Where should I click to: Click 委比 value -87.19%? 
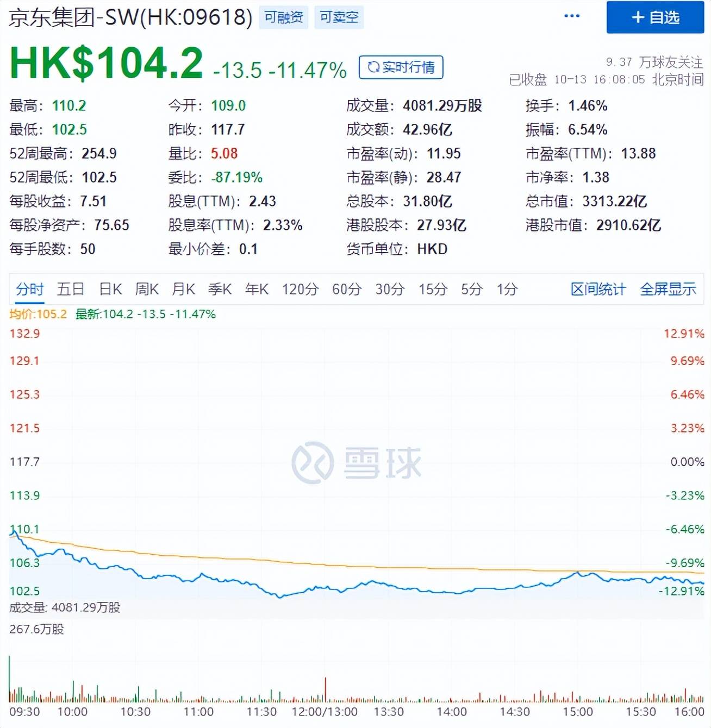(237, 177)
